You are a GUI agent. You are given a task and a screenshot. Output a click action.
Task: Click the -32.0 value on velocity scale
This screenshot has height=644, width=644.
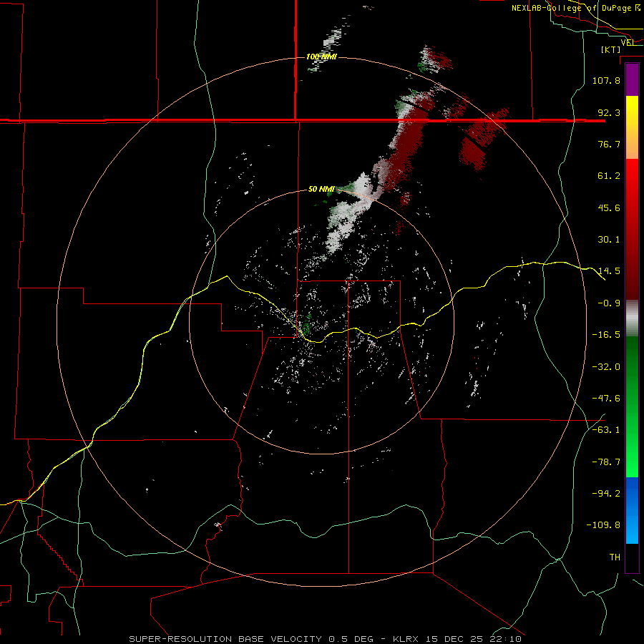pos(606,367)
